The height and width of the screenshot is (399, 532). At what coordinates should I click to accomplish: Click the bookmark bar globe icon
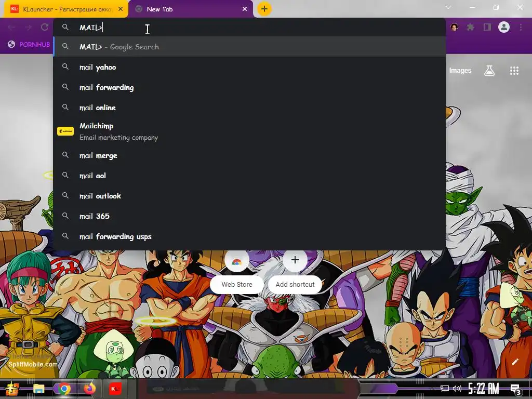click(11, 44)
